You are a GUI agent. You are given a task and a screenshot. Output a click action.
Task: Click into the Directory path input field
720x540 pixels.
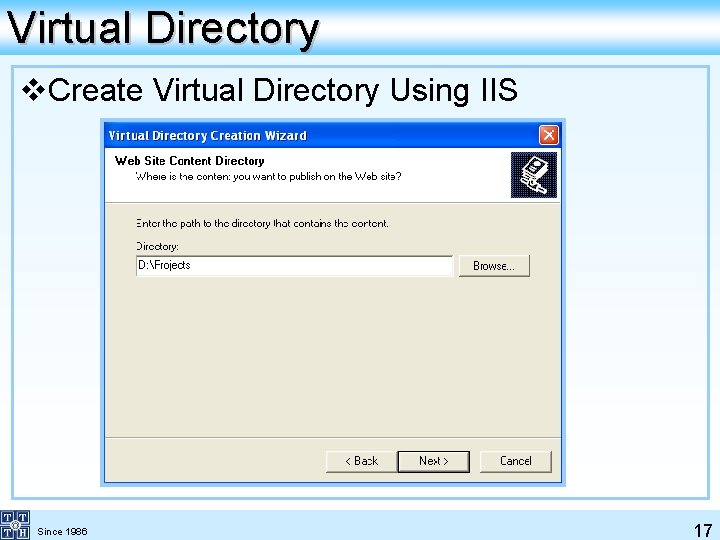pos(294,266)
